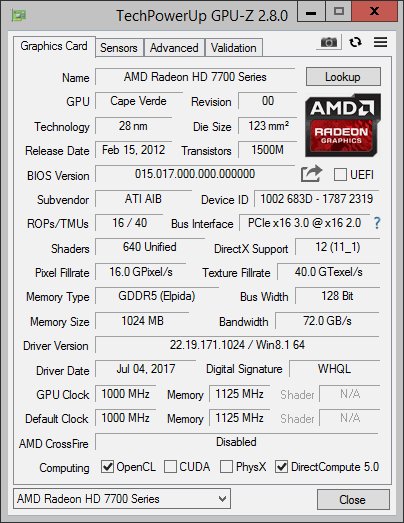Go to the Validation tab

tap(234, 48)
